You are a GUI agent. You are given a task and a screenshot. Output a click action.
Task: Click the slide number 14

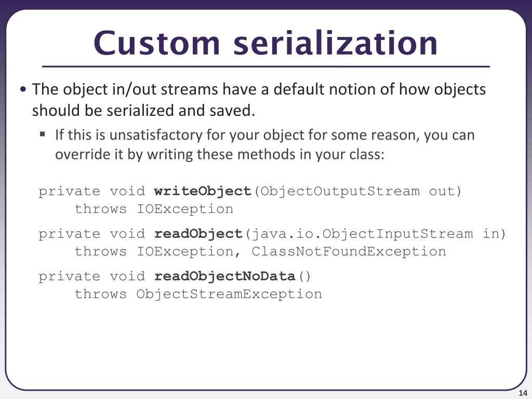point(523,393)
